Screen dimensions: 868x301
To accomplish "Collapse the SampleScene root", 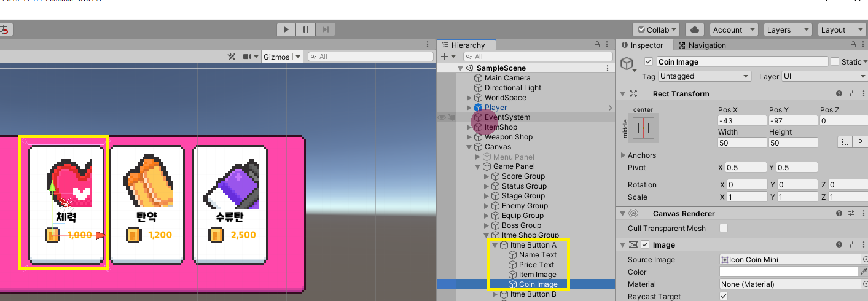I will [x=460, y=68].
